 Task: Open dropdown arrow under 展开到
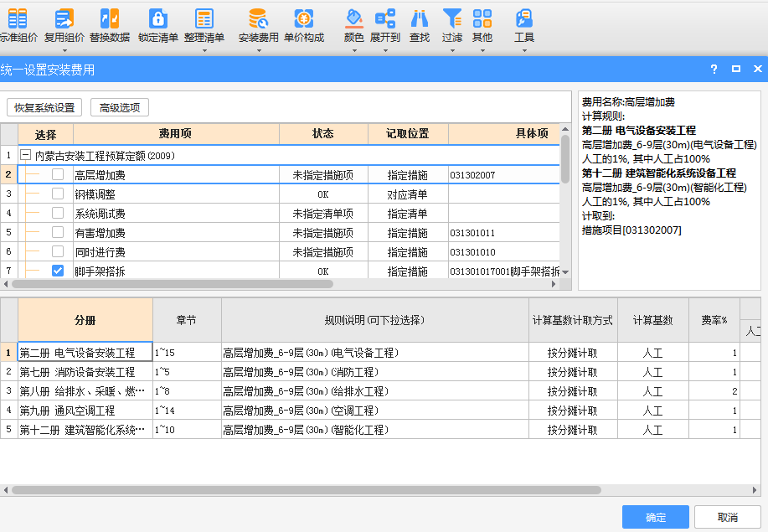385,50
